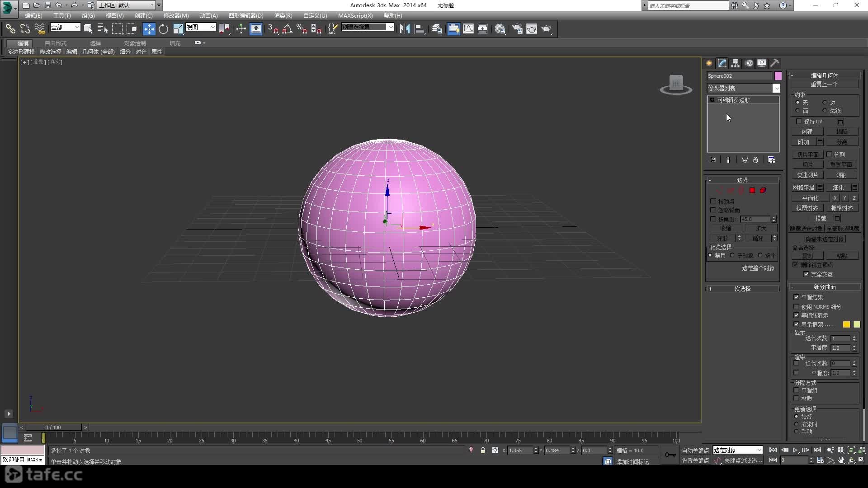Select the Select and Rotate tool
This screenshot has width=868, height=488.
[x=163, y=29]
